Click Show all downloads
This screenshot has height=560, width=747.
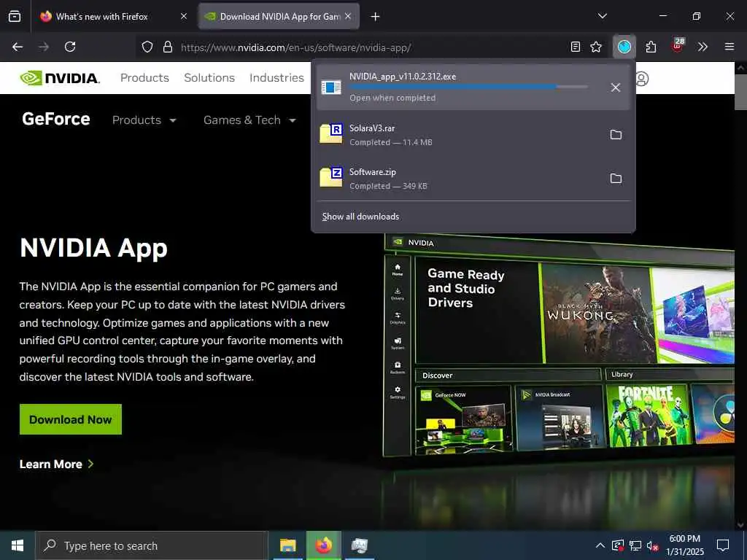click(360, 217)
